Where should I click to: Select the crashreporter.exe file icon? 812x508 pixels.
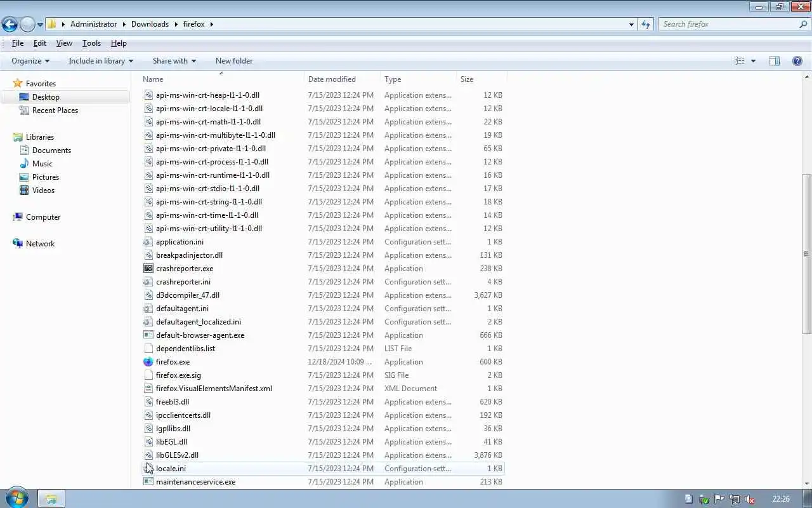pyautogui.click(x=148, y=269)
